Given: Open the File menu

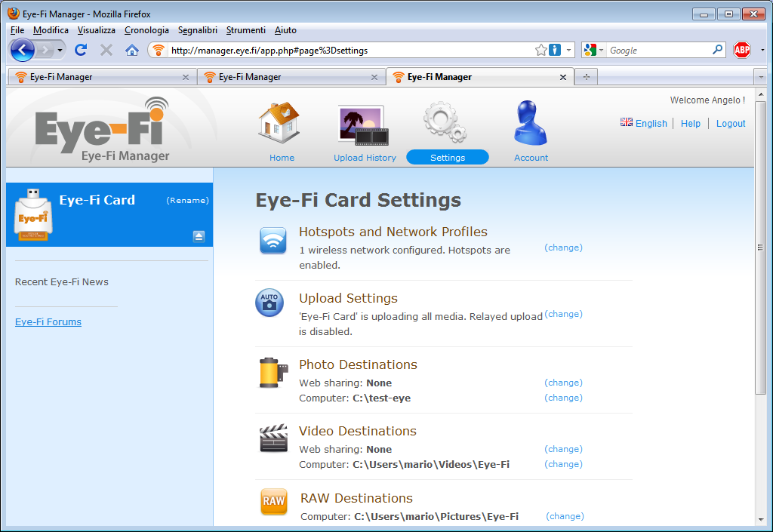Looking at the screenshot, I should 17,30.
